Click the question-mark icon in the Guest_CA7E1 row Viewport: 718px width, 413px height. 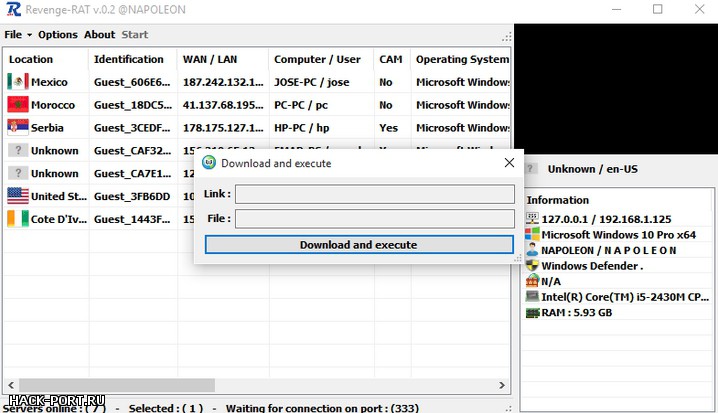18,173
